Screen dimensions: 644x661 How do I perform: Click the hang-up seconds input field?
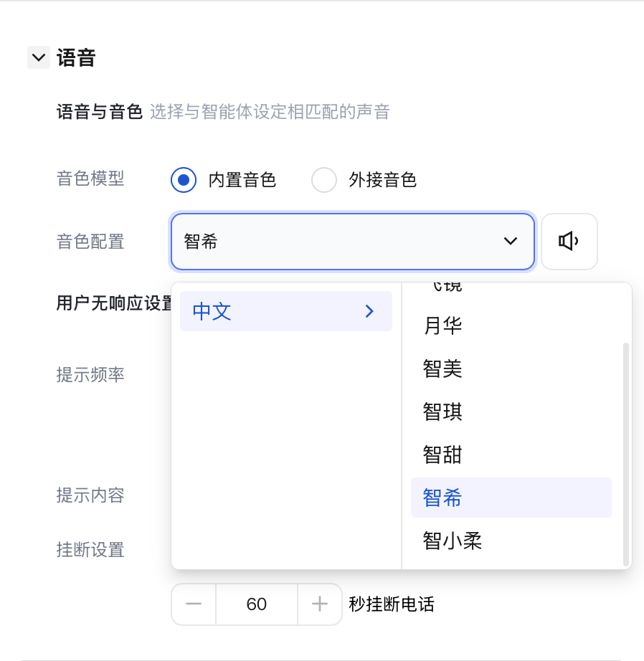click(x=256, y=604)
